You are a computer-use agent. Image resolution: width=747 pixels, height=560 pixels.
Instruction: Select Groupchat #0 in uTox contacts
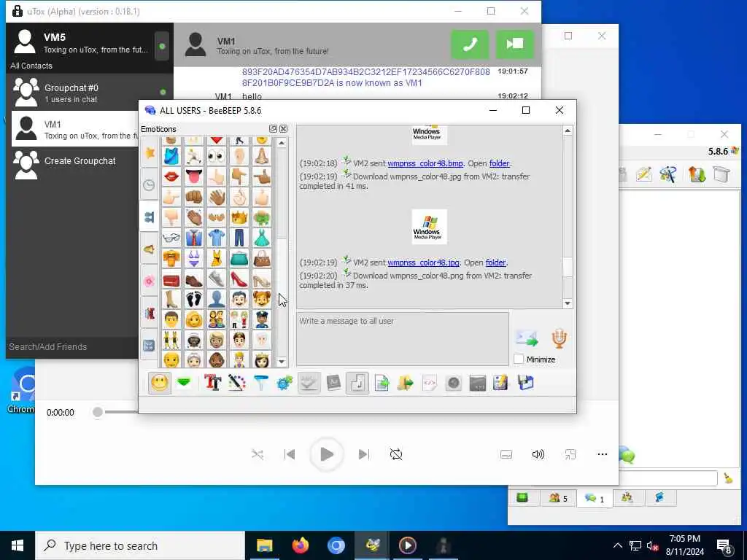90,93
